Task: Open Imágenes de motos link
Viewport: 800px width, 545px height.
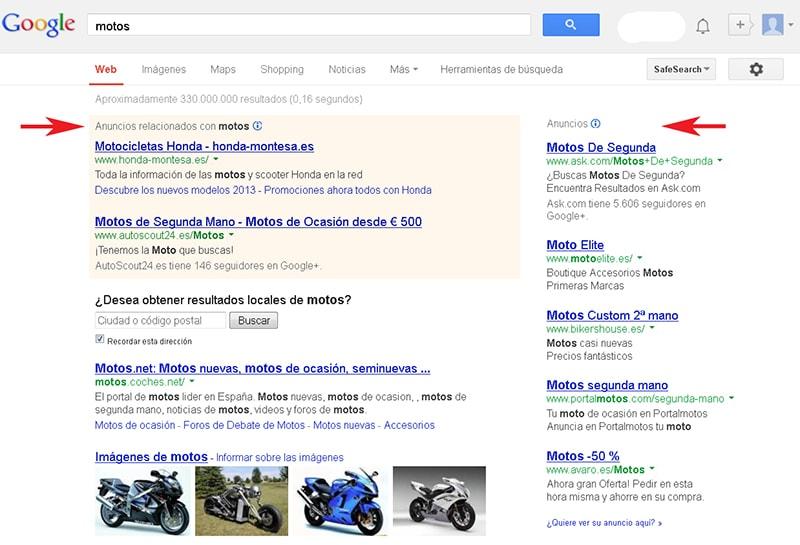Action: [151, 457]
